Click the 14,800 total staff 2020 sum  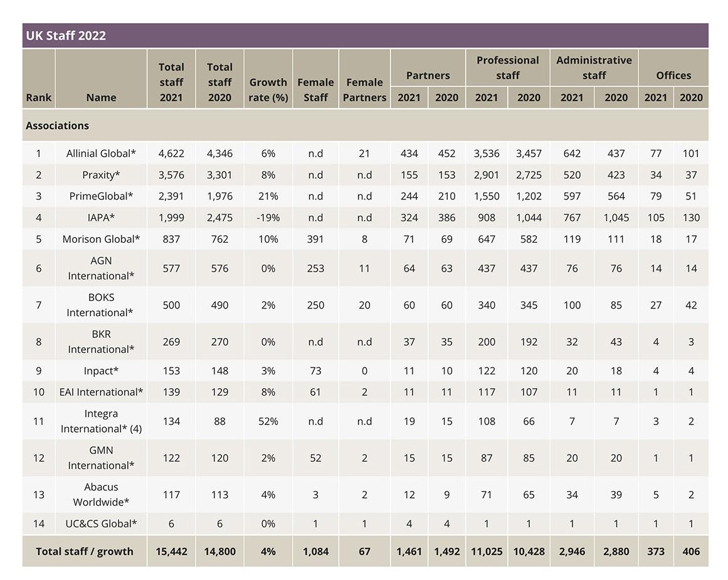click(x=219, y=551)
